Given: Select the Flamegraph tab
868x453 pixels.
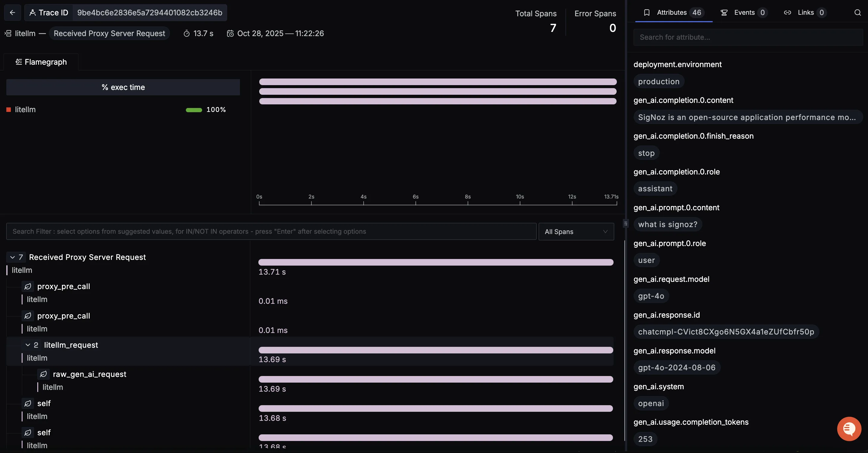Looking at the screenshot, I should [41, 62].
